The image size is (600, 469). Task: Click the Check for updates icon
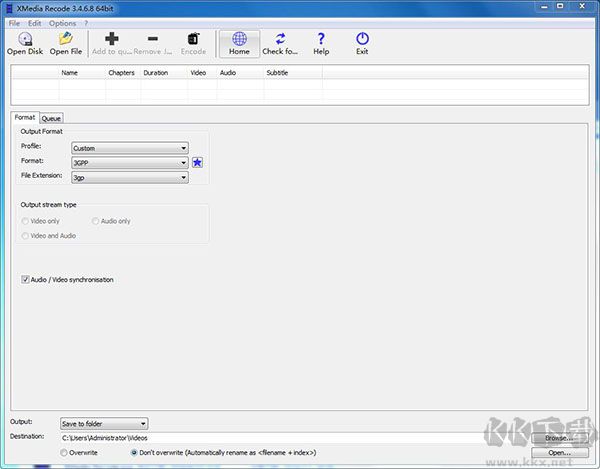[x=280, y=39]
